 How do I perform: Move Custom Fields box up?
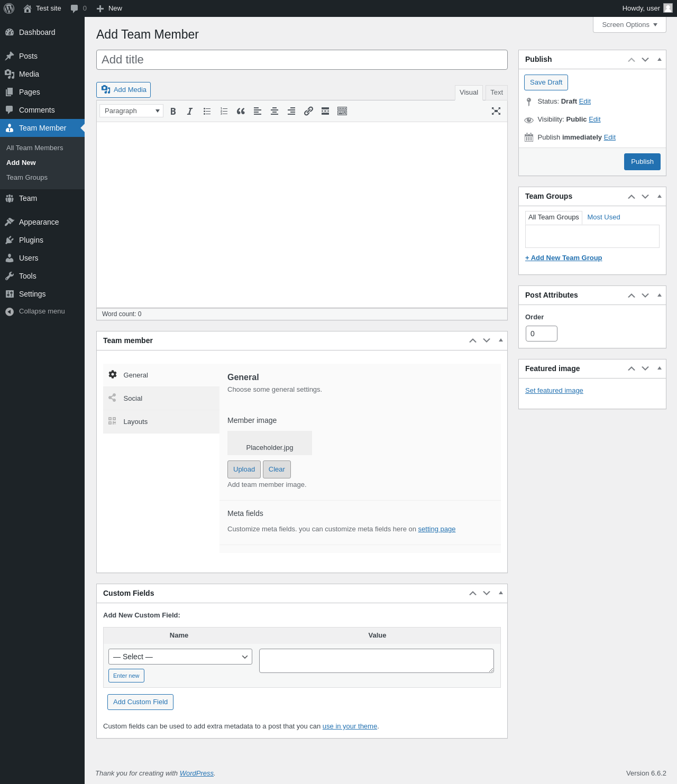tap(473, 593)
